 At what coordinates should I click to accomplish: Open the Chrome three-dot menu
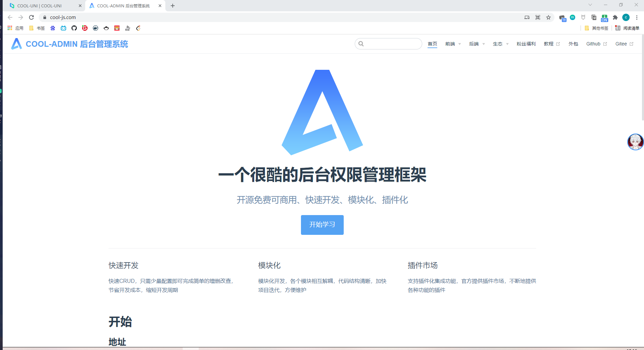pyautogui.click(x=637, y=17)
